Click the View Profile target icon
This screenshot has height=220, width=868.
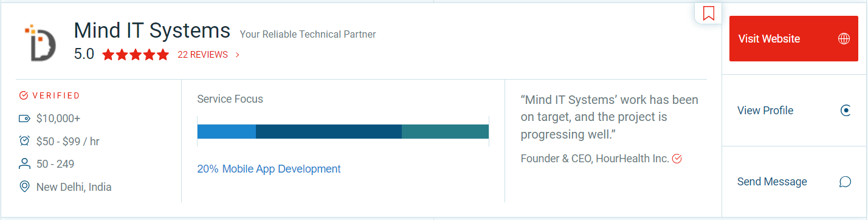tap(845, 111)
